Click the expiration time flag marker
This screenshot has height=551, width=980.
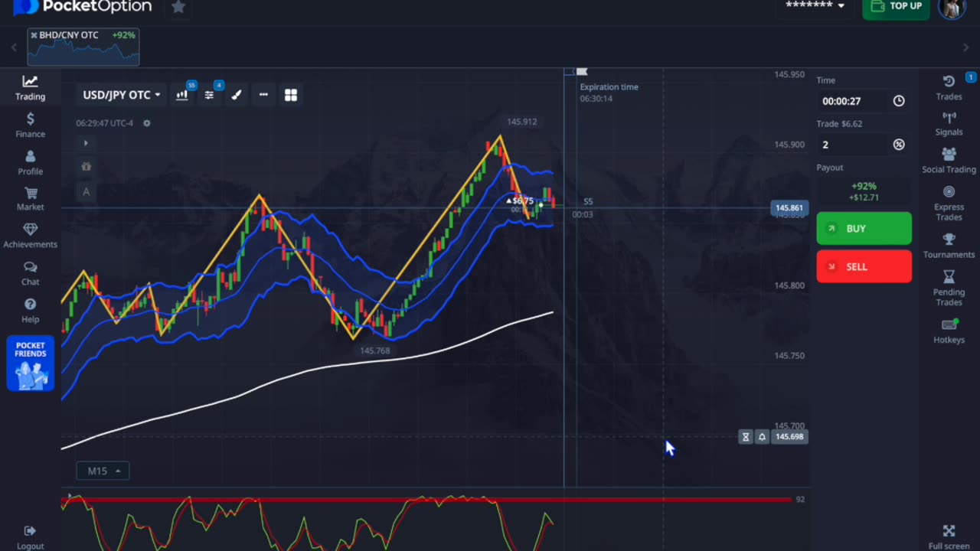tap(582, 72)
